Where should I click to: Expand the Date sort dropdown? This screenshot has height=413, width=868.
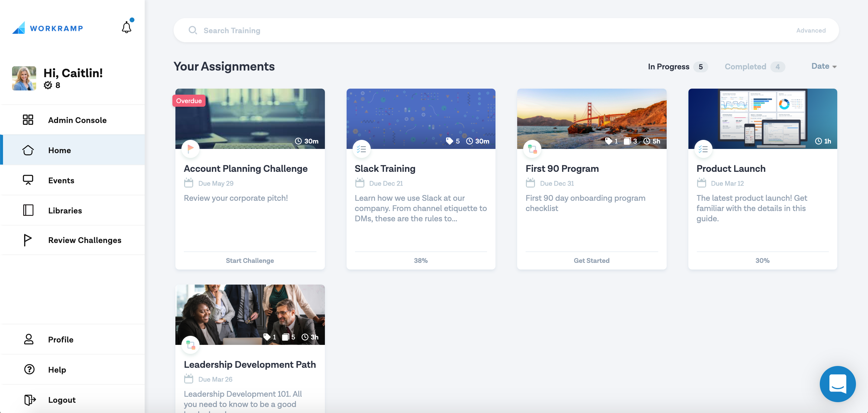click(824, 66)
